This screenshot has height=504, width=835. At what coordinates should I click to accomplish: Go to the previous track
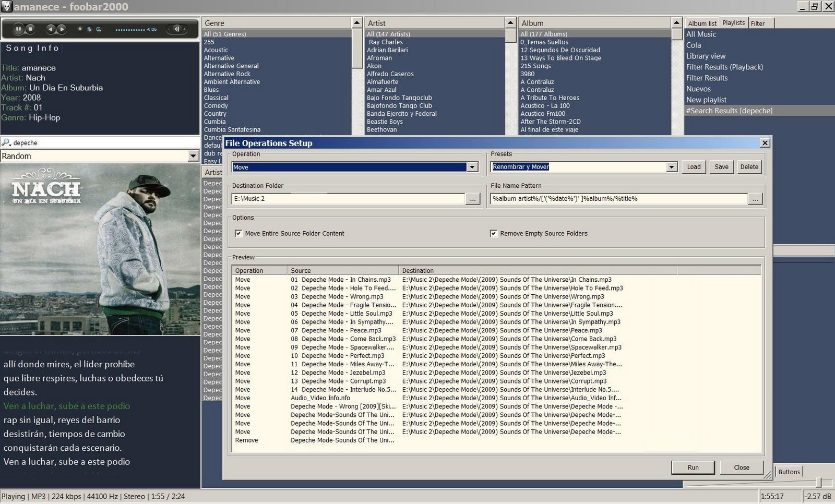tap(51, 29)
